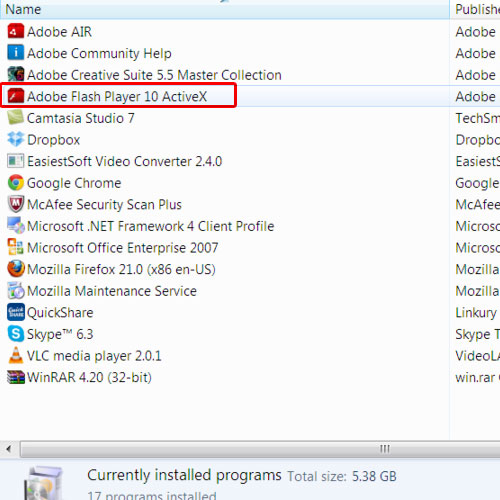
Task: Click the Adobe Community Help icon
Action: (x=16, y=53)
